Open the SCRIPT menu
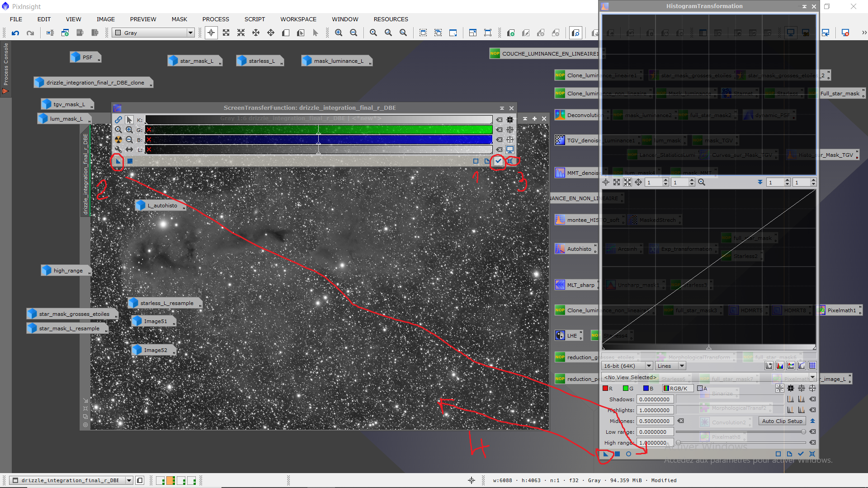Image resolution: width=868 pixels, height=488 pixels. pos(255,19)
